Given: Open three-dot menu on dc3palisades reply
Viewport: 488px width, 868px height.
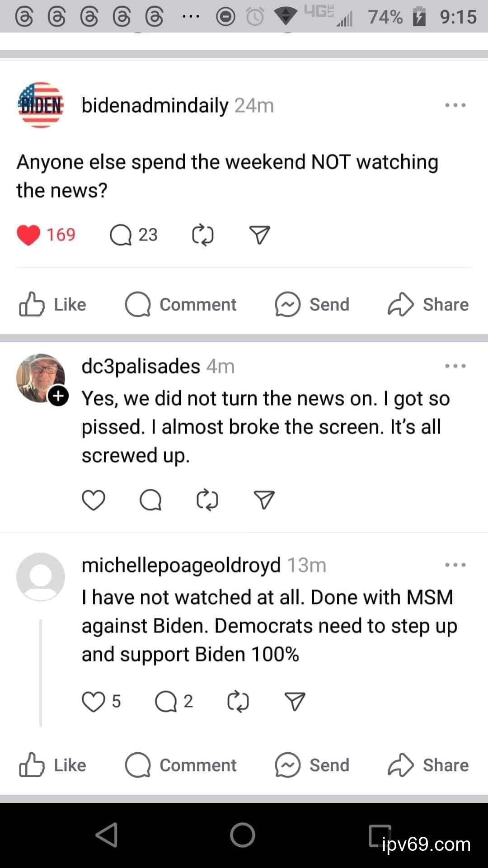Looking at the screenshot, I should point(455,366).
